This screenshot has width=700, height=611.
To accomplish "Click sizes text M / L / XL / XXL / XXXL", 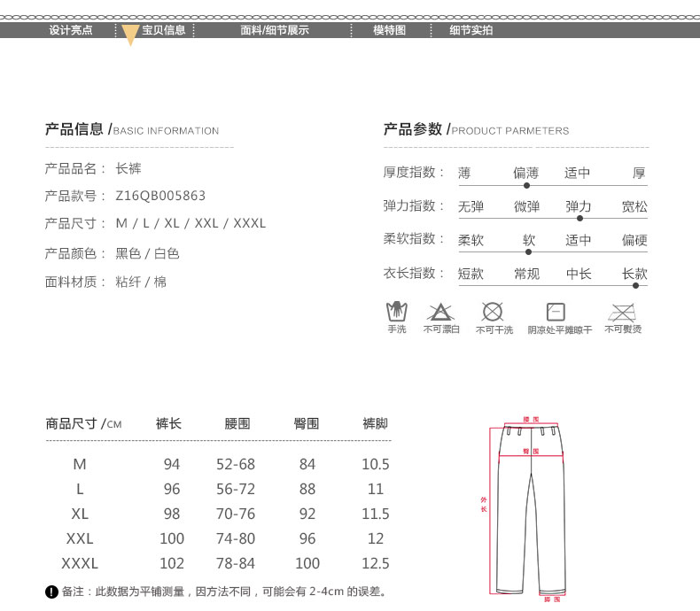I will tap(191, 223).
